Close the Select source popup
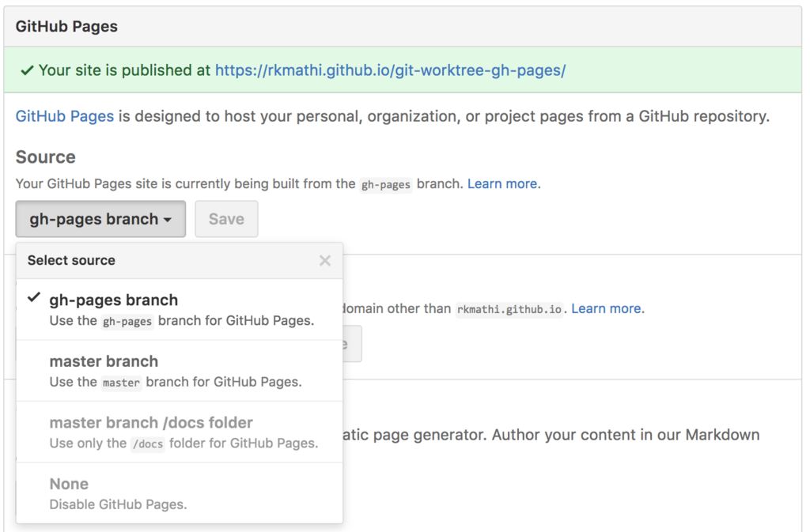 324,260
